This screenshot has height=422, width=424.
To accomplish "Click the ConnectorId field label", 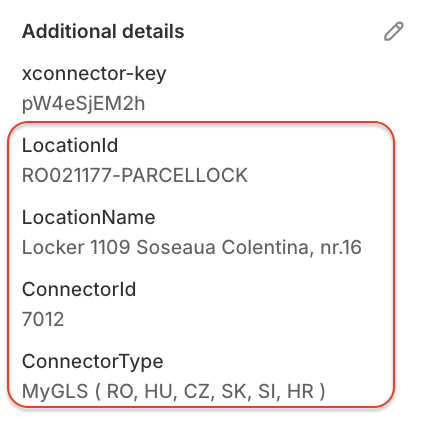I will (79, 289).
